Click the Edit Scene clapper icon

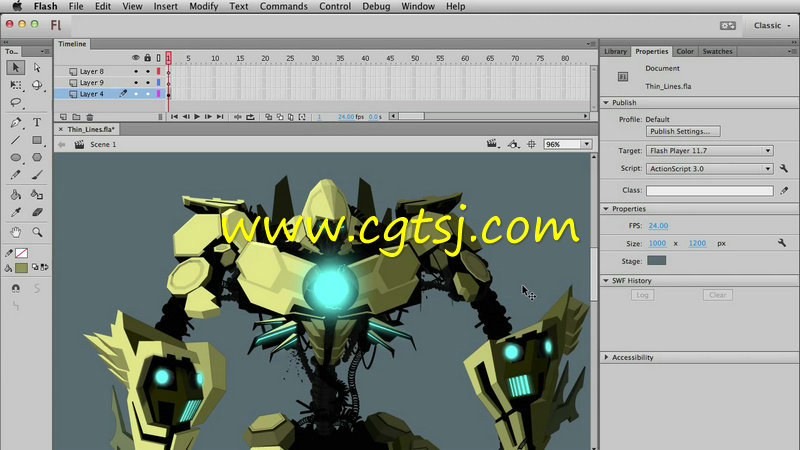pos(492,144)
